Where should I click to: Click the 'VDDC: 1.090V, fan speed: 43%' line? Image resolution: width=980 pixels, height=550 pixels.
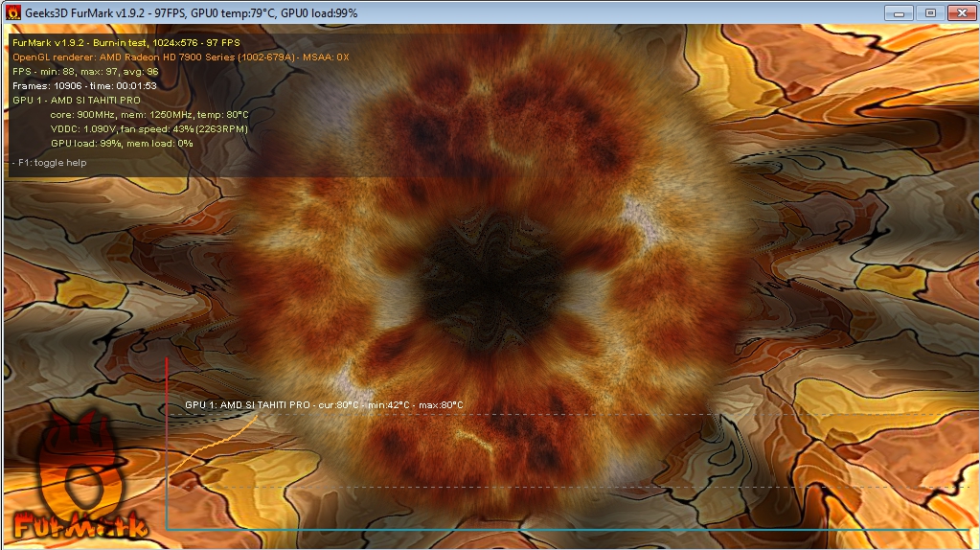click(x=149, y=128)
